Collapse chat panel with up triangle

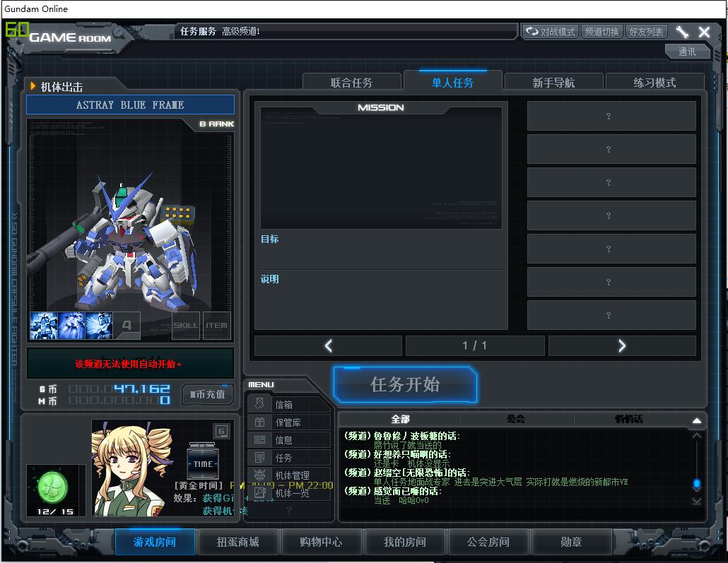696,420
